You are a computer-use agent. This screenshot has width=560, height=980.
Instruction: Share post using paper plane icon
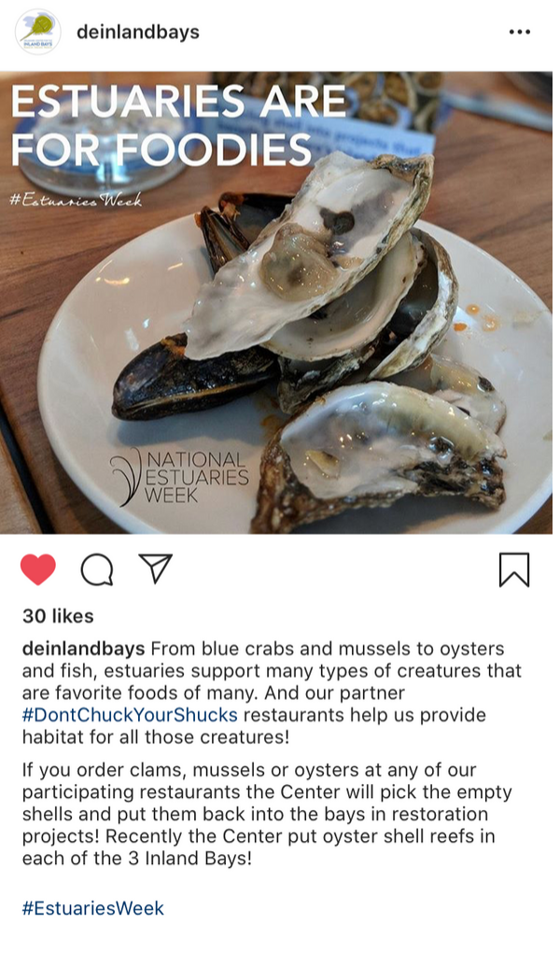(x=155, y=568)
